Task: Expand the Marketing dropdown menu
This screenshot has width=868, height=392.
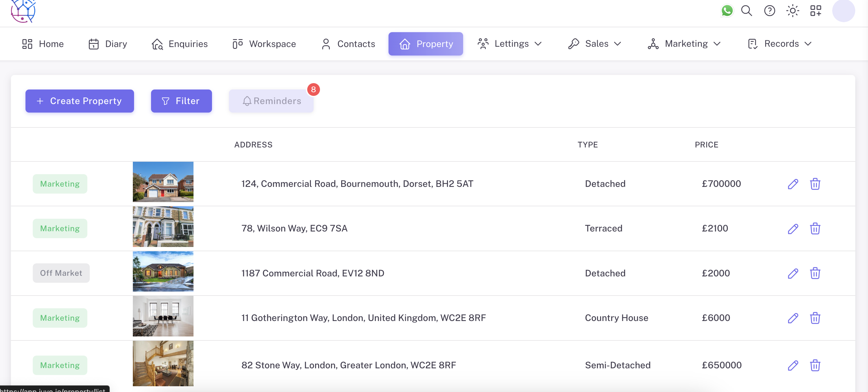Action: (684, 44)
